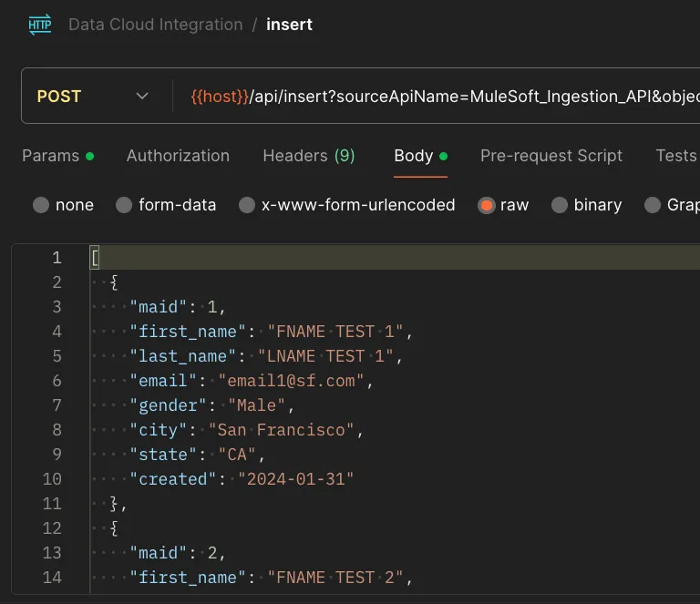Screen dimensions: 700x604
Task: Click the "Male" gender value
Action: (256, 405)
